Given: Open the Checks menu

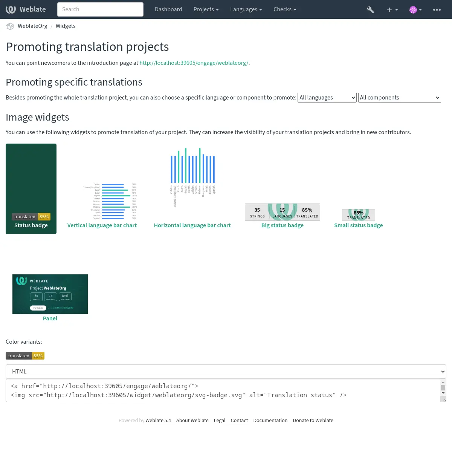Looking at the screenshot, I should click(285, 9).
